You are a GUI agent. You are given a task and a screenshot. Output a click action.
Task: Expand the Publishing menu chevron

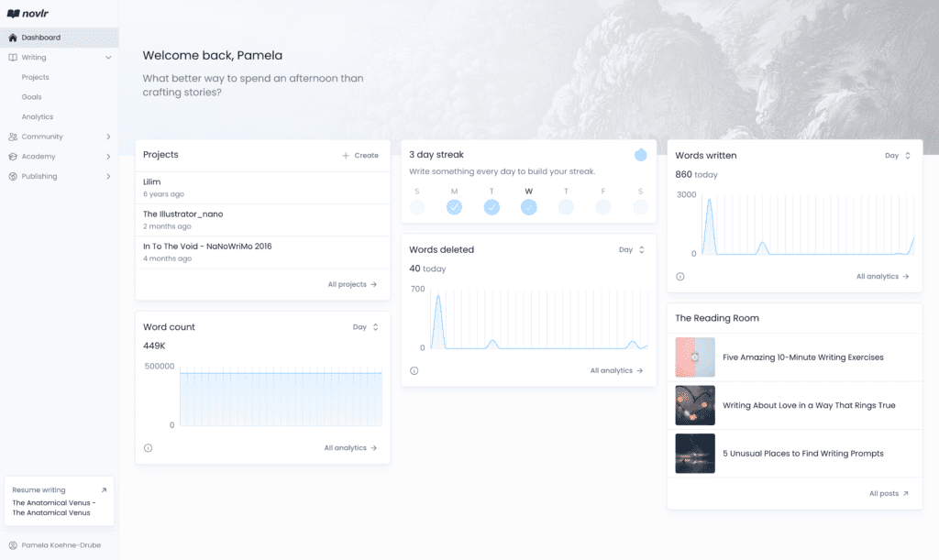tap(108, 176)
